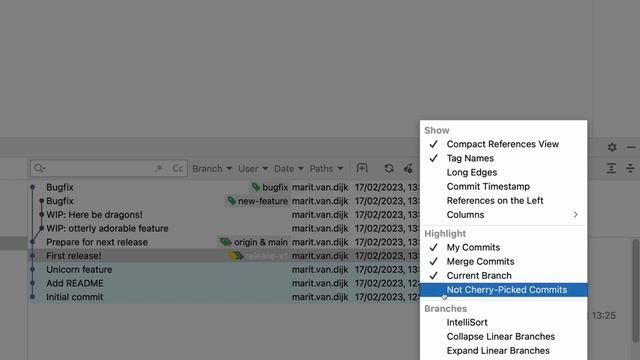Open the Date filter dropdown
640x360 pixels.
289,169
